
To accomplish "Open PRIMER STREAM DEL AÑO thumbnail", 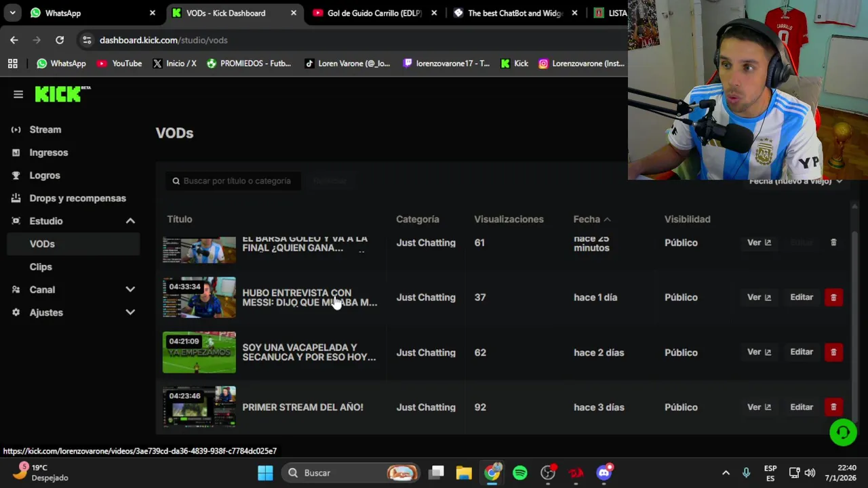I will coord(199,407).
